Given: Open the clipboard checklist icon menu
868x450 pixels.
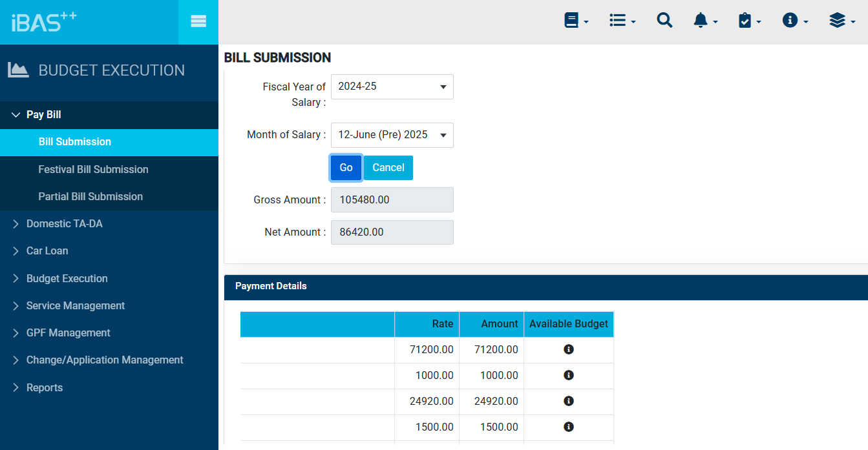Looking at the screenshot, I should [x=749, y=21].
